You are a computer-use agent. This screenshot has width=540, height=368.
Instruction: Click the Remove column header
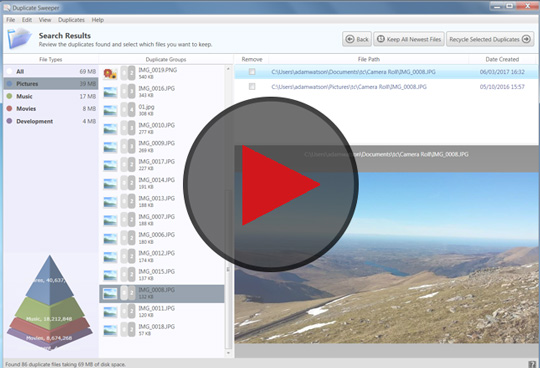(x=252, y=59)
